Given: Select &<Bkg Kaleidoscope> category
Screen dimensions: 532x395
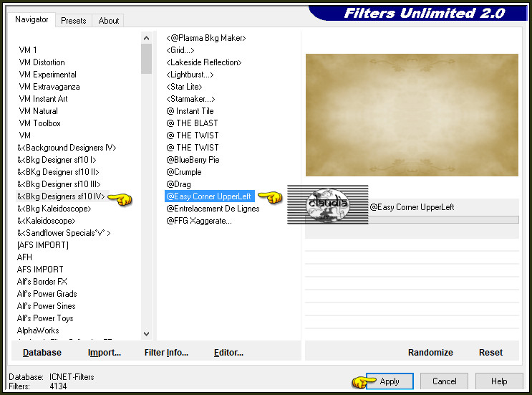Looking at the screenshot, I should 54,209.
